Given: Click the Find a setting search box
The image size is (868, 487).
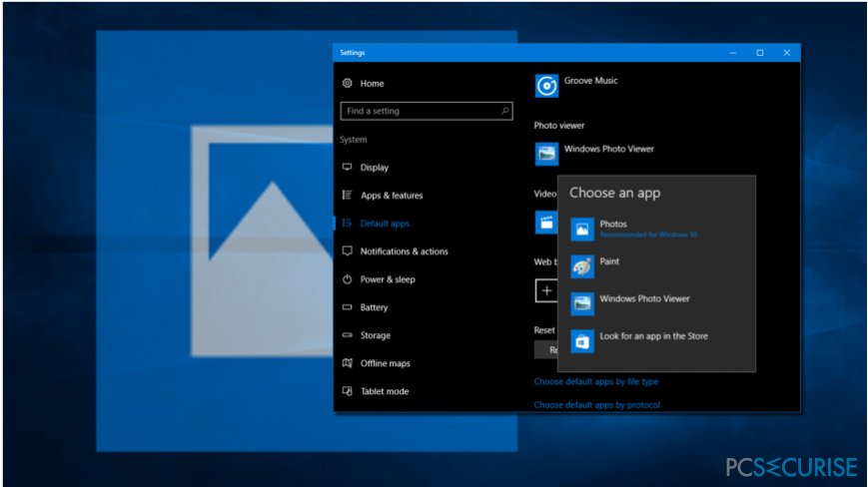Looking at the screenshot, I should pos(427,111).
